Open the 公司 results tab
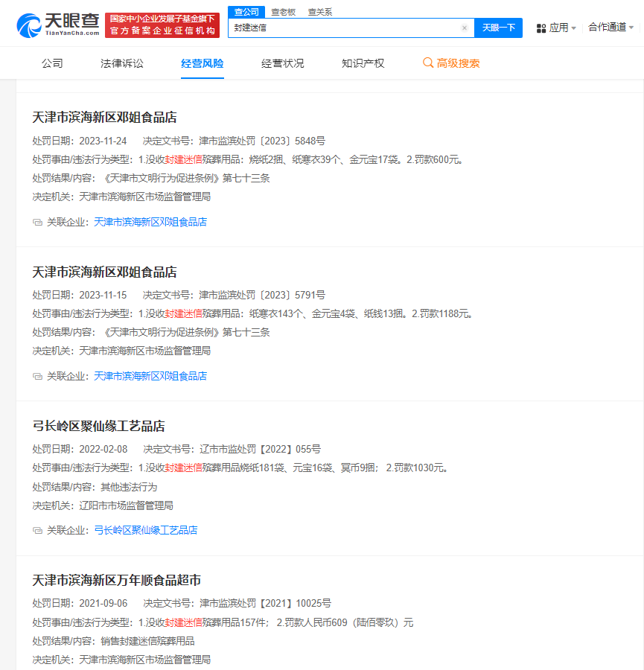 (x=52, y=63)
